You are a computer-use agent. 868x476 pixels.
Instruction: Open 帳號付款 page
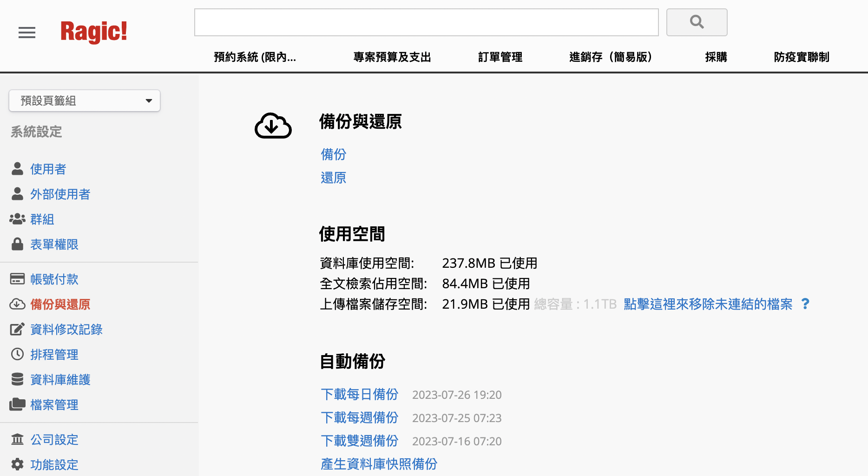(x=54, y=279)
